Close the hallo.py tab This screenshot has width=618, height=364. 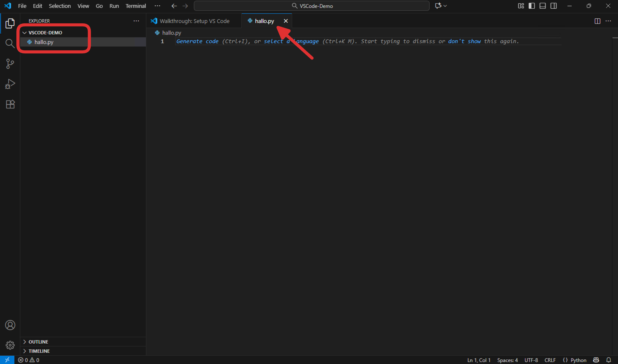(286, 21)
